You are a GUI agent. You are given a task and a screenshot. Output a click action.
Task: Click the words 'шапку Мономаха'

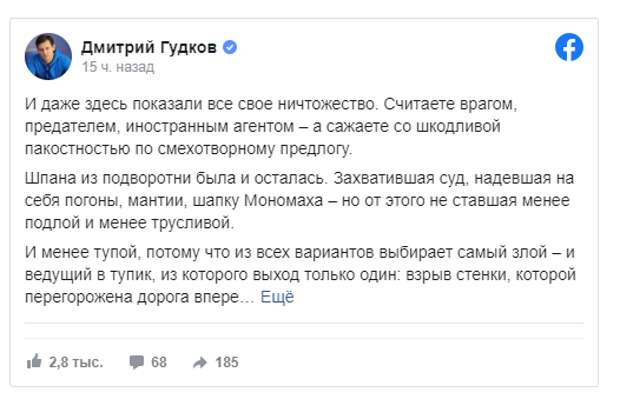tap(258, 201)
